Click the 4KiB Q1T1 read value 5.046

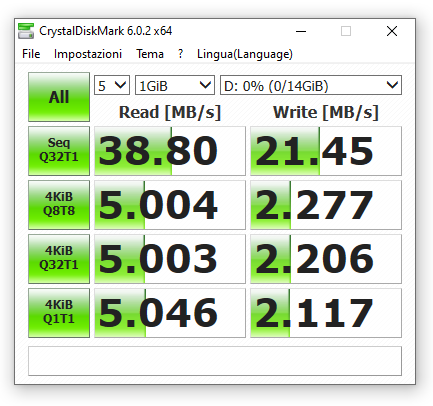pyautogui.click(x=170, y=313)
